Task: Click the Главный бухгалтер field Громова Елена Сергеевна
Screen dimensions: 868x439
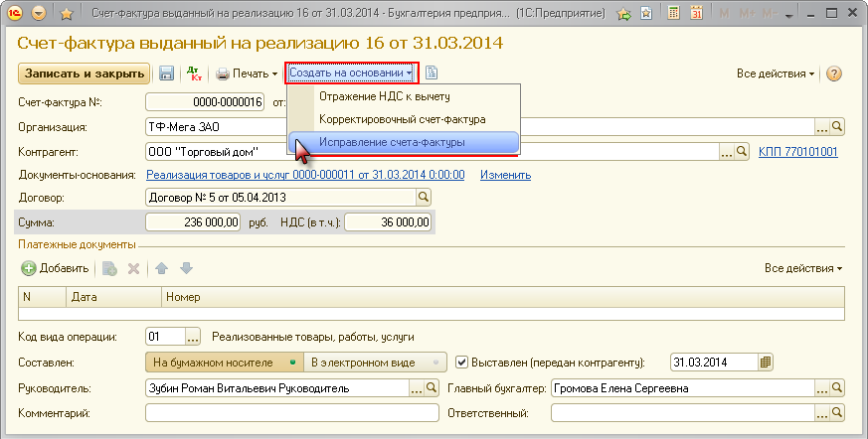Action: coord(682,388)
